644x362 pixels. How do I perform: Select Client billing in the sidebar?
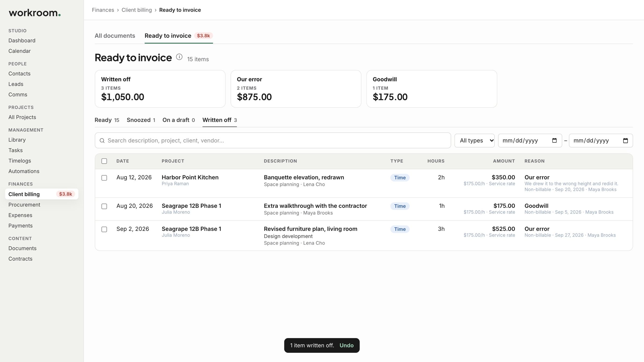[x=42, y=194]
